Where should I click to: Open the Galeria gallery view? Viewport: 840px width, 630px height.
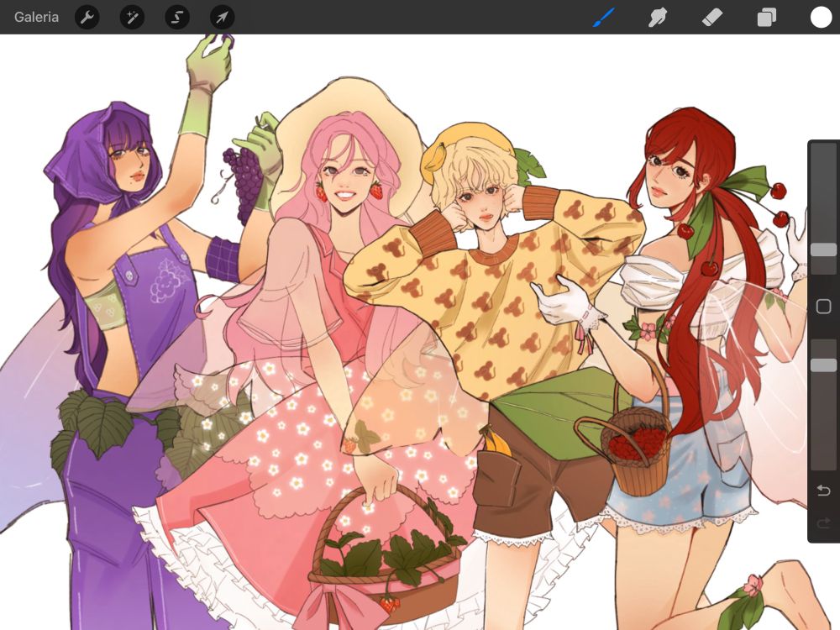coord(36,17)
